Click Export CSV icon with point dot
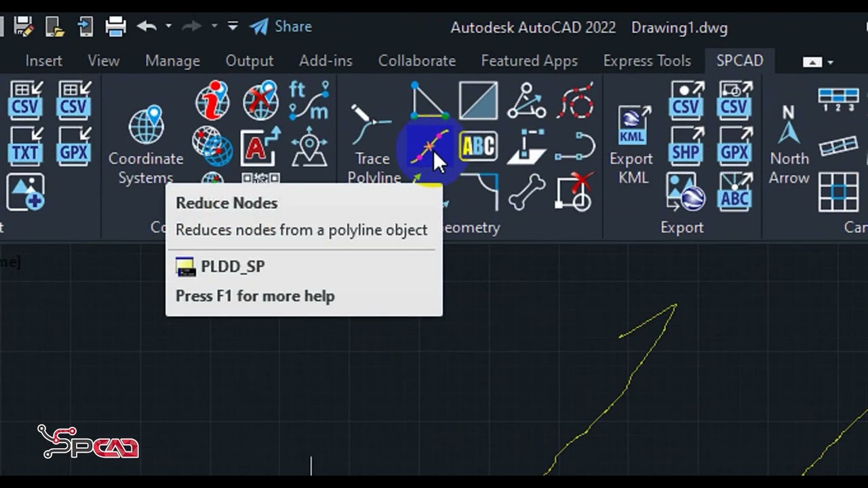This screenshot has width=868, height=488. [x=686, y=100]
